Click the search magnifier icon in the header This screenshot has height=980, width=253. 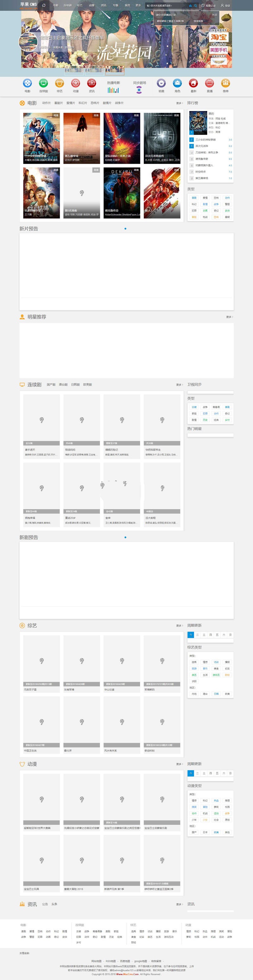[195, 6]
